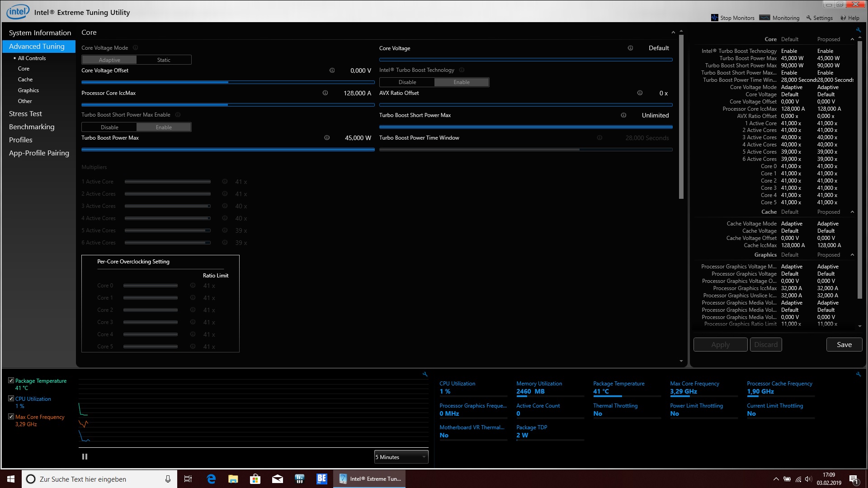This screenshot has width=868, height=488.
Task: Select Other under Advanced Tuning
Action: pyautogui.click(x=25, y=101)
